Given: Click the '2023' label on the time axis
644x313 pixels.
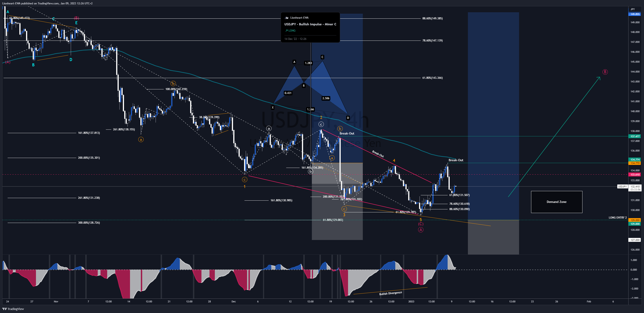Looking at the screenshot, I should click(411, 301).
